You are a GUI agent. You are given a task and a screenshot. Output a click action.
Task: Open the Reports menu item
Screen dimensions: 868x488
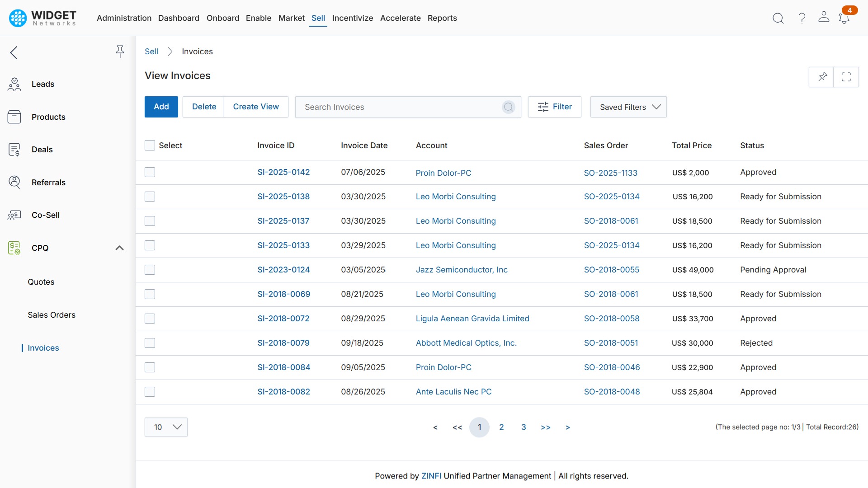coord(442,18)
